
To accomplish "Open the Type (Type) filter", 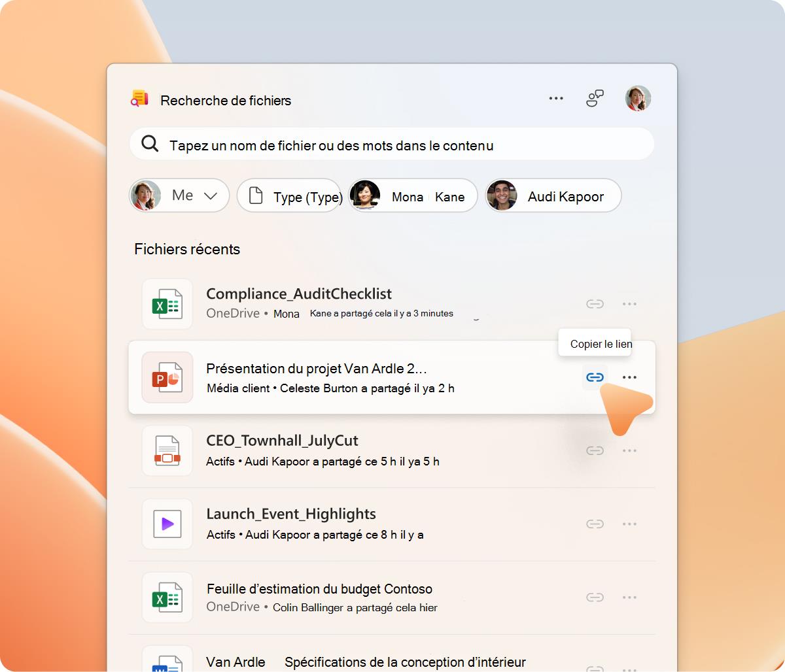I will click(x=289, y=195).
